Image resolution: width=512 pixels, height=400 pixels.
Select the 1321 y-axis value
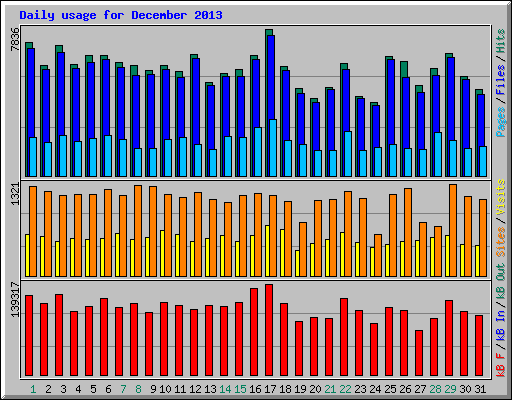pyautogui.click(x=15, y=194)
